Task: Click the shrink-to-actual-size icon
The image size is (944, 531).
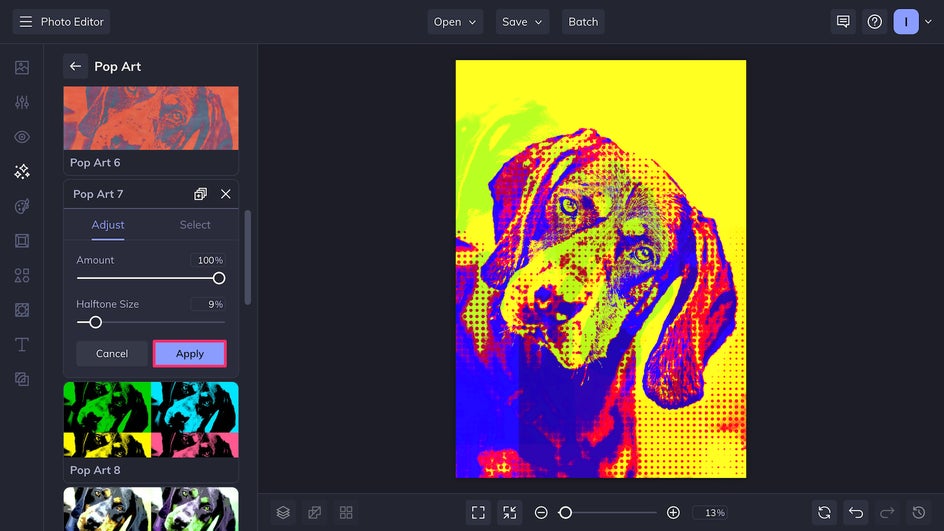Action: coord(509,512)
